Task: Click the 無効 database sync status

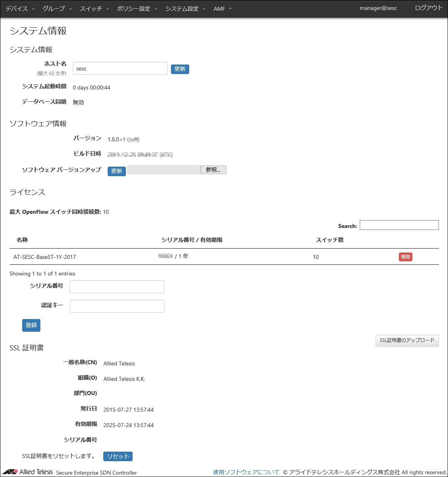Action: [78, 102]
